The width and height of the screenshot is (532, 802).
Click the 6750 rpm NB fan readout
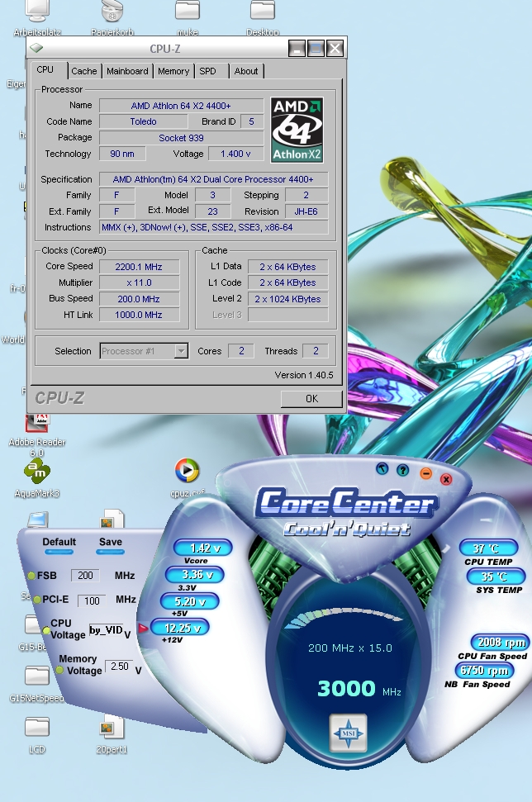[x=484, y=670]
